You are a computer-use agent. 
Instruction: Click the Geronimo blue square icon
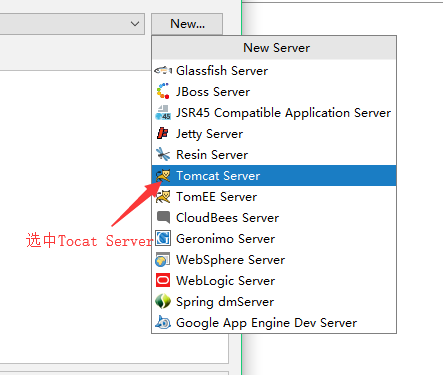click(163, 238)
